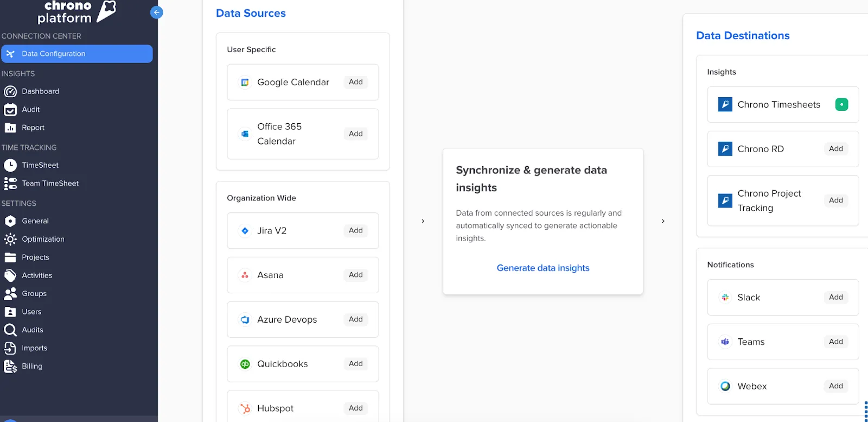Click the Slack logo icon

[725, 297]
